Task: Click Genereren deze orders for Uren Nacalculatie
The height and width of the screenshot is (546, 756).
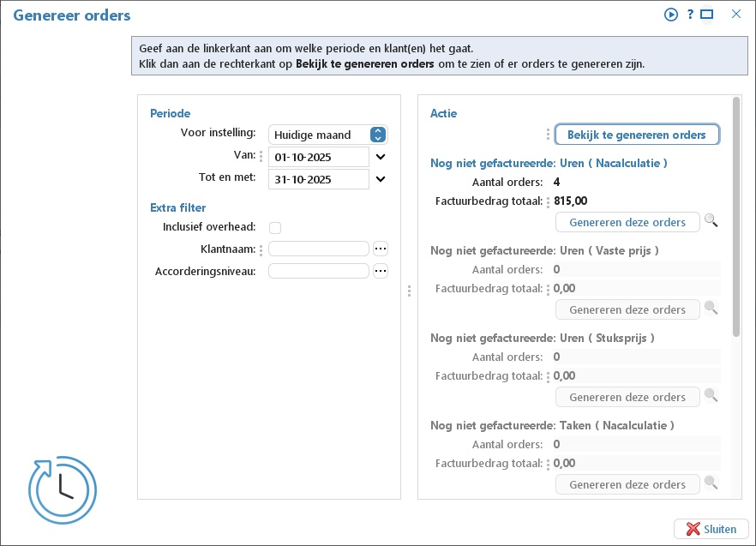Action: [627, 222]
